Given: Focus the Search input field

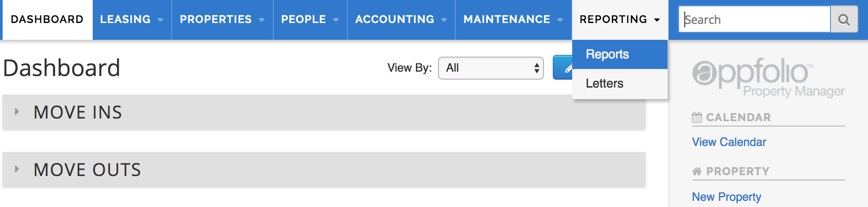Looking at the screenshot, I should click(x=754, y=19).
